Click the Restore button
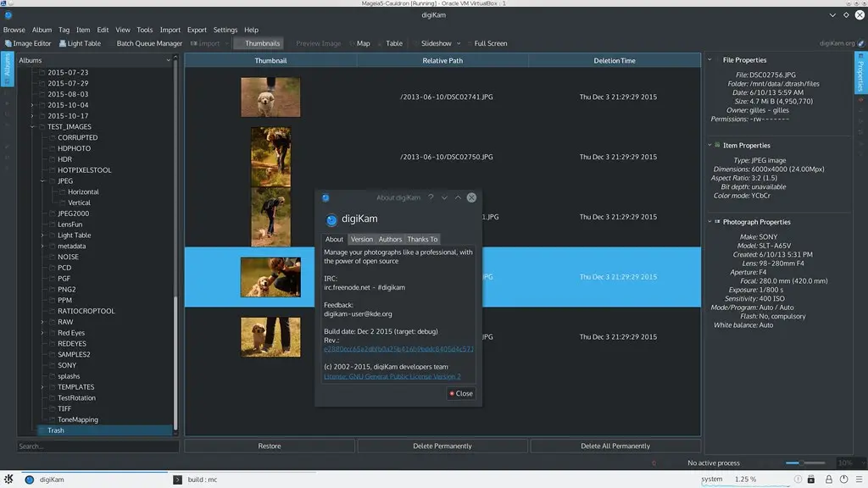Image resolution: width=868 pixels, height=488 pixels. [269, 445]
